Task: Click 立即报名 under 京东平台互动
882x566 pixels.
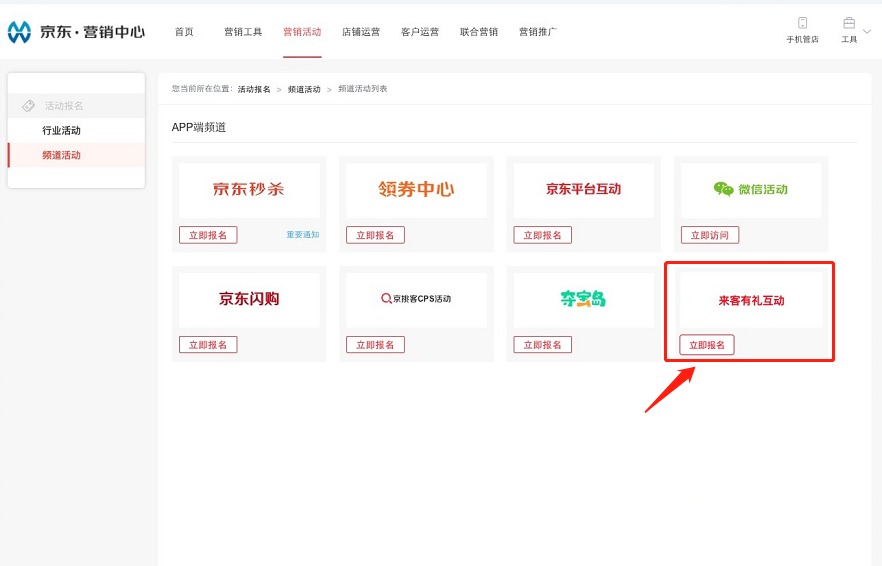Action: point(543,235)
